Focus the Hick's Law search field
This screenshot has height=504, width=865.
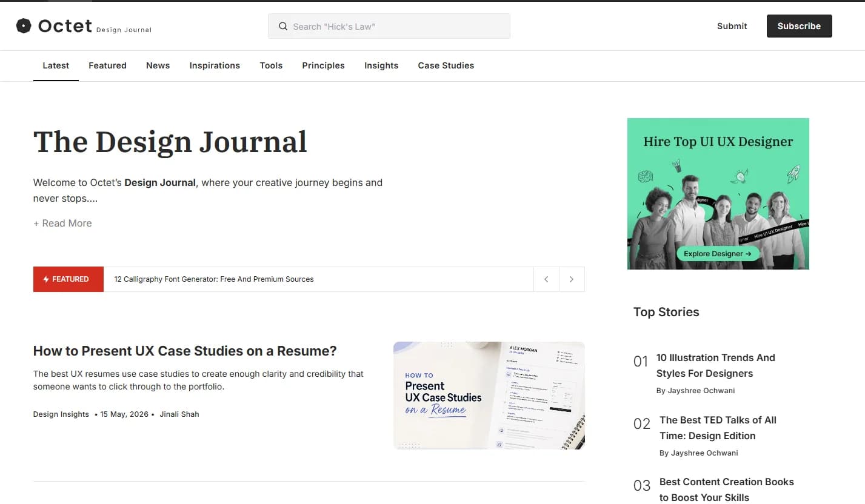click(389, 27)
